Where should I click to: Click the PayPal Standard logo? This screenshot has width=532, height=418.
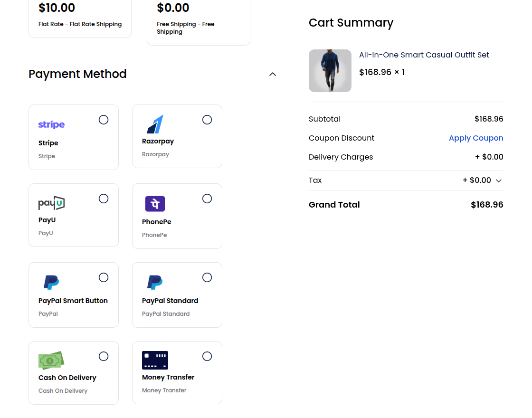pos(155,282)
